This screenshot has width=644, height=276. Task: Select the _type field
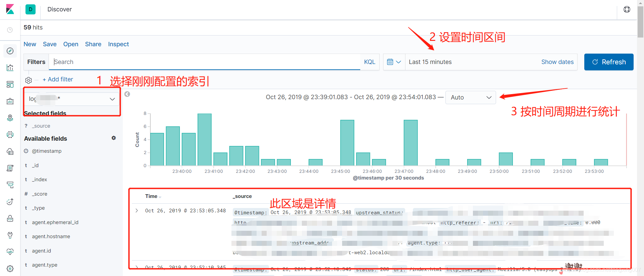pos(38,208)
